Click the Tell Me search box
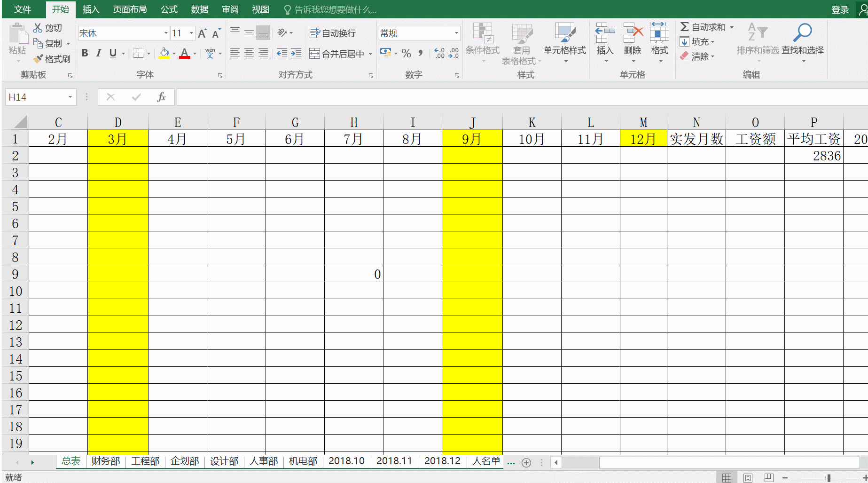Viewport: 868px width, 483px height. [330, 9]
